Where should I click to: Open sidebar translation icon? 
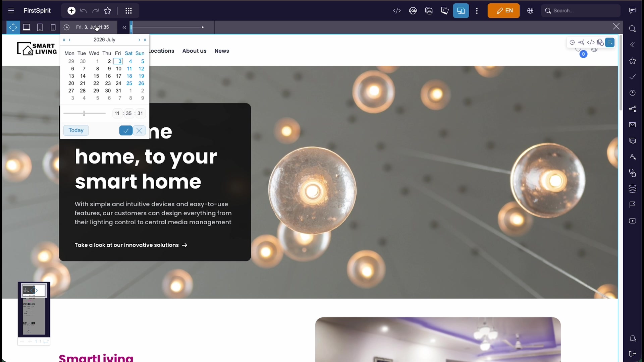coord(633,157)
